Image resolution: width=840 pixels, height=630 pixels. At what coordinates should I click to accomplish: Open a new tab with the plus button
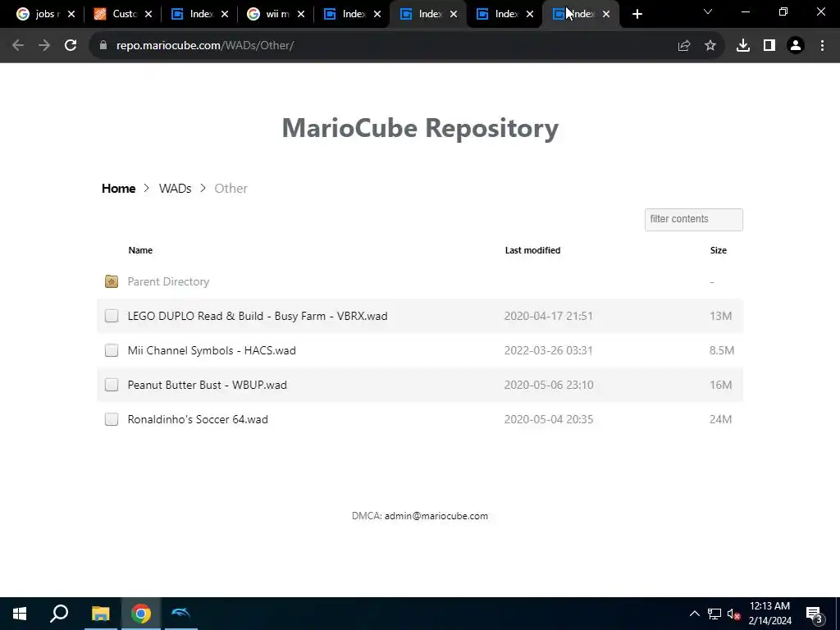(x=637, y=14)
